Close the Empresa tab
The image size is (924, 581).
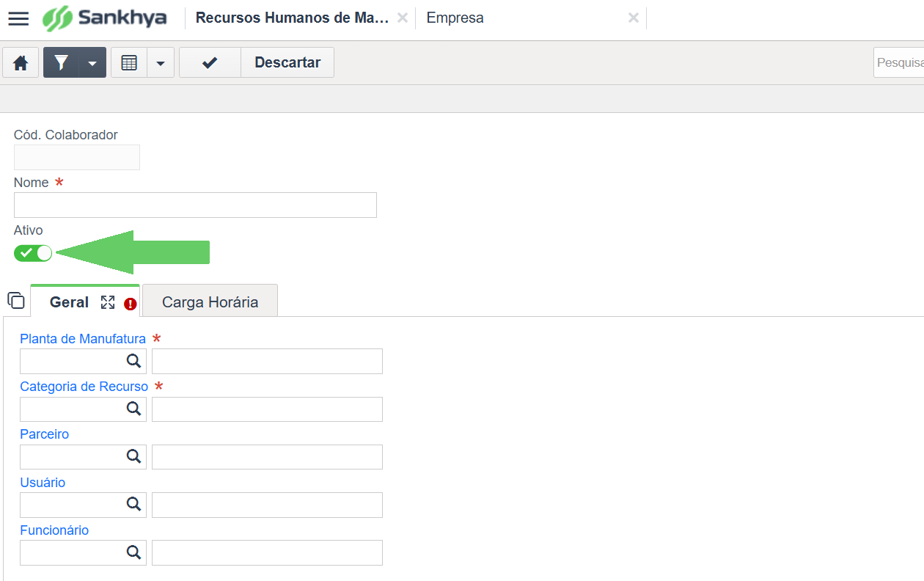tap(634, 18)
